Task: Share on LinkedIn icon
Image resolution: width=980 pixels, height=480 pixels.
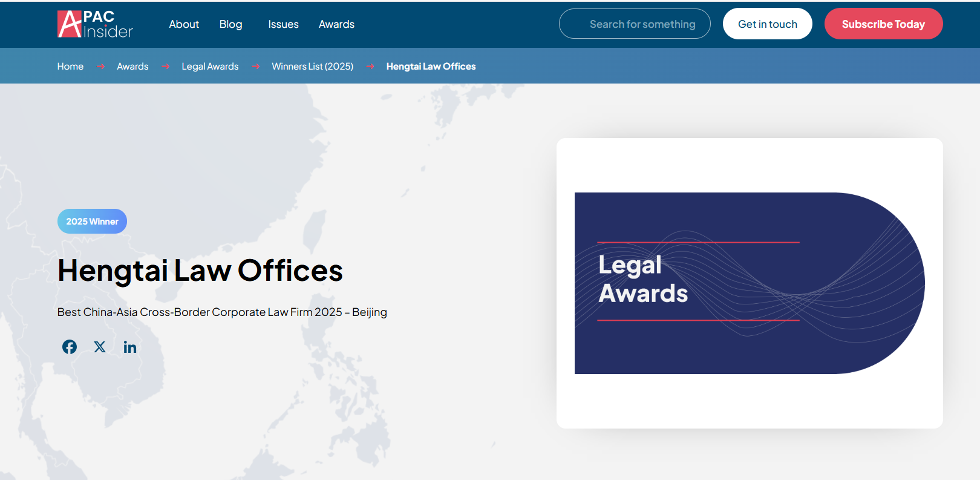Action: pyautogui.click(x=130, y=347)
